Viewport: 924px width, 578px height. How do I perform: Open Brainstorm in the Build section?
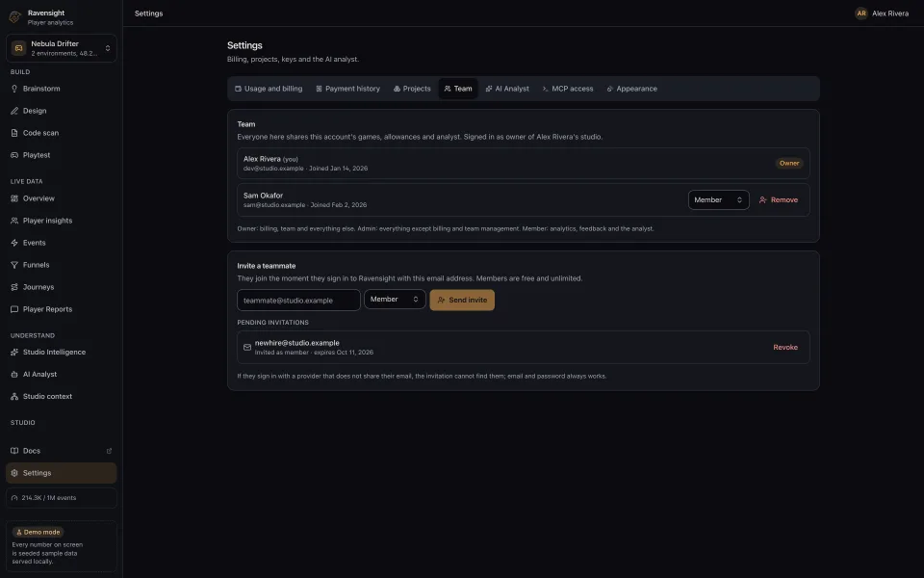click(62, 89)
